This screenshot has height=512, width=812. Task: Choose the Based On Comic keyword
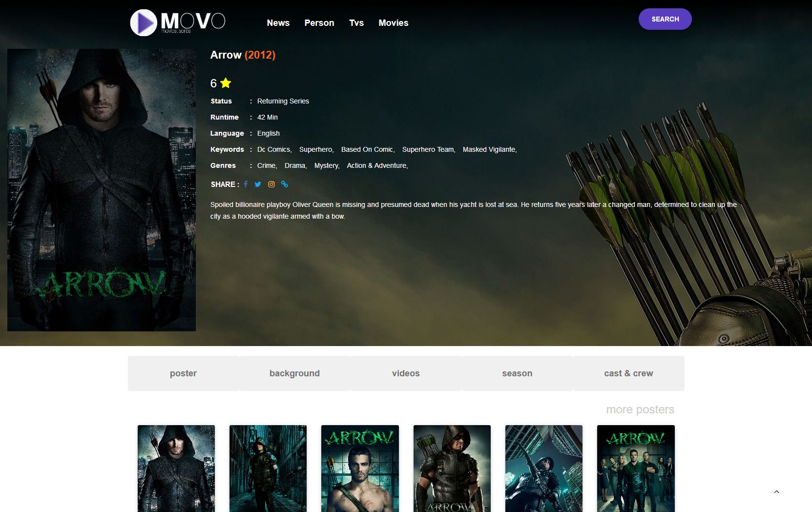[x=368, y=149]
